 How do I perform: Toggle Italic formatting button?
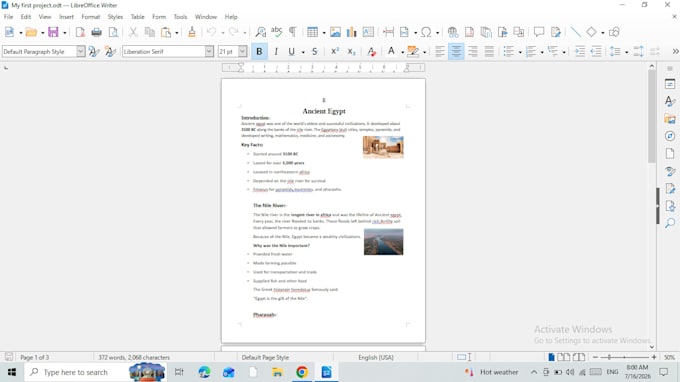pyautogui.click(x=275, y=52)
